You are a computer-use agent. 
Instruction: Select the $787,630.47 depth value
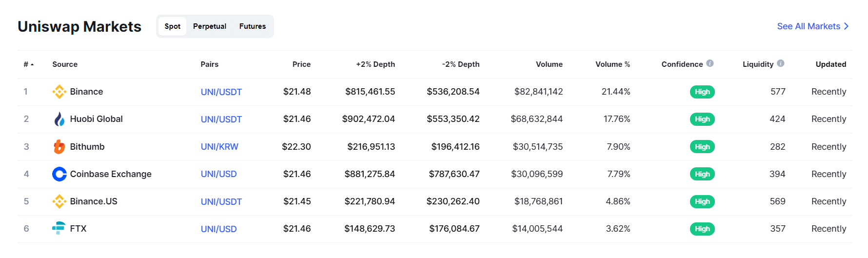(x=454, y=174)
